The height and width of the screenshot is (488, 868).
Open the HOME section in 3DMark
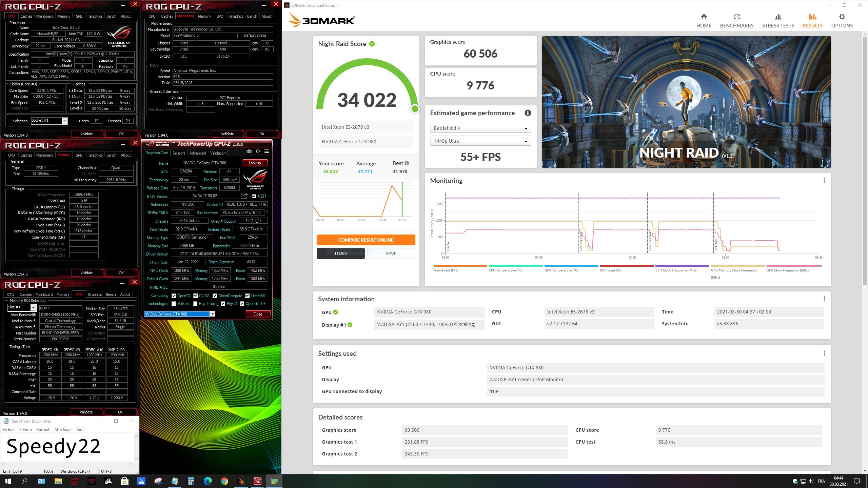(x=704, y=21)
